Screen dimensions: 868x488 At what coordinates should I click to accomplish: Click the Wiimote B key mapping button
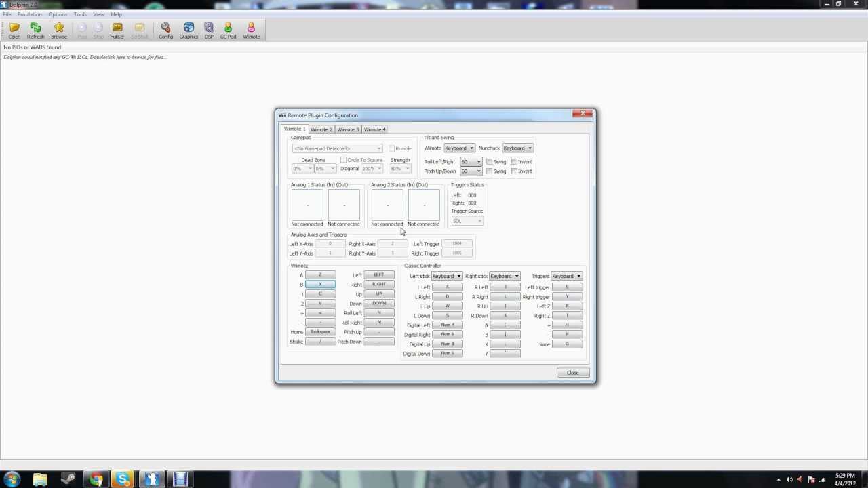coord(320,285)
